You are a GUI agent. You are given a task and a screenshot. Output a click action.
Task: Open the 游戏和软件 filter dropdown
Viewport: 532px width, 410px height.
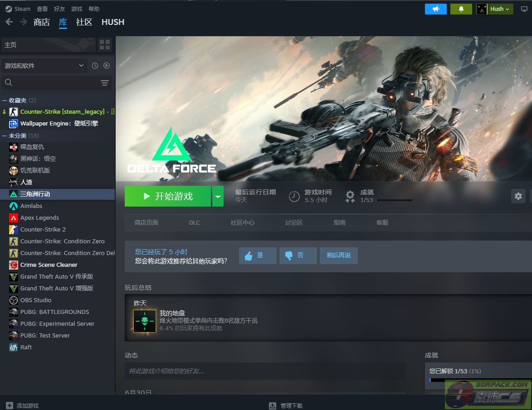click(44, 66)
